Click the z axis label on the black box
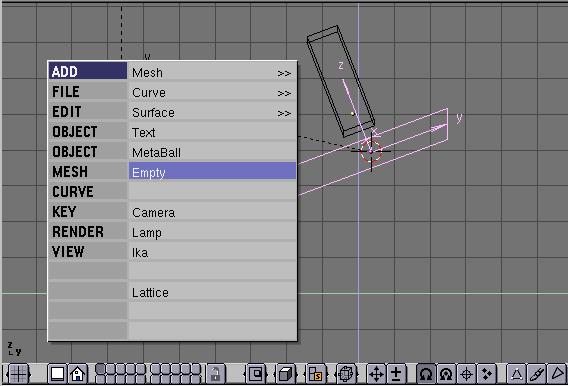 (x=341, y=66)
